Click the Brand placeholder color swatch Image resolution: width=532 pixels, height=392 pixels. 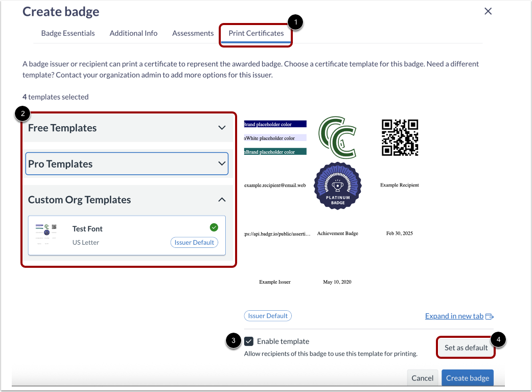[275, 124]
